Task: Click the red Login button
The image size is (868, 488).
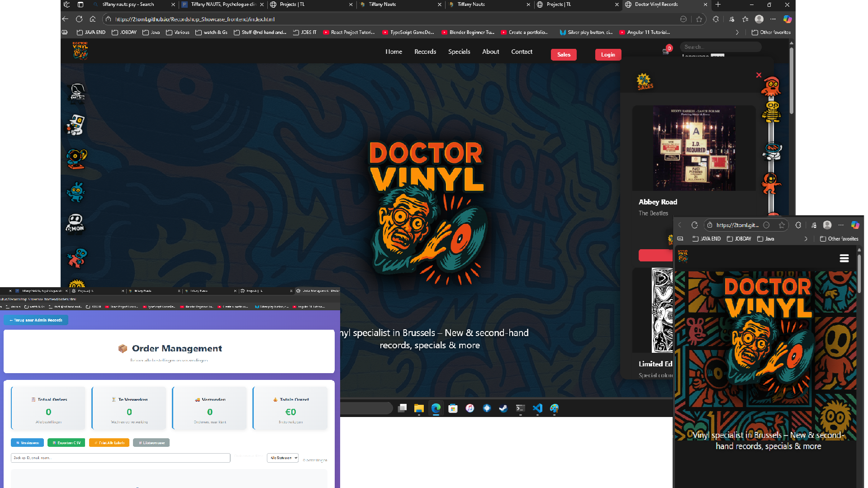Action: pyautogui.click(x=607, y=55)
